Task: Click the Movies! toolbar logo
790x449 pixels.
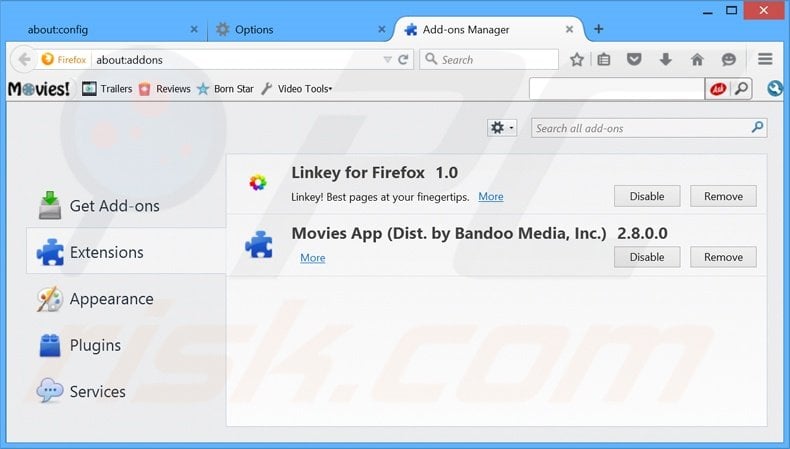Action: [39, 89]
